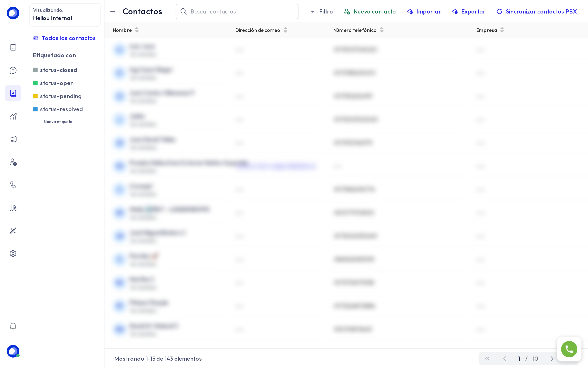The height and width of the screenshot is (368, 588).
Task: Click the Hellou logo at top left
Action: pos(13,13)
